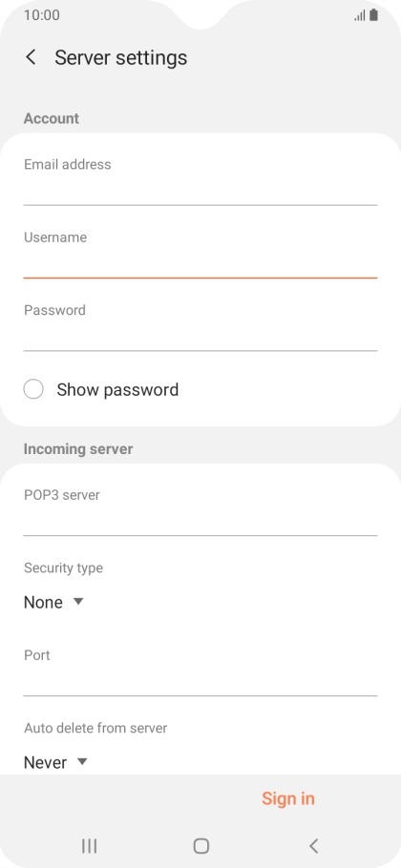Tap the arrow beside None
This screenshot has height=868, width=401.
tap(78, 601)
